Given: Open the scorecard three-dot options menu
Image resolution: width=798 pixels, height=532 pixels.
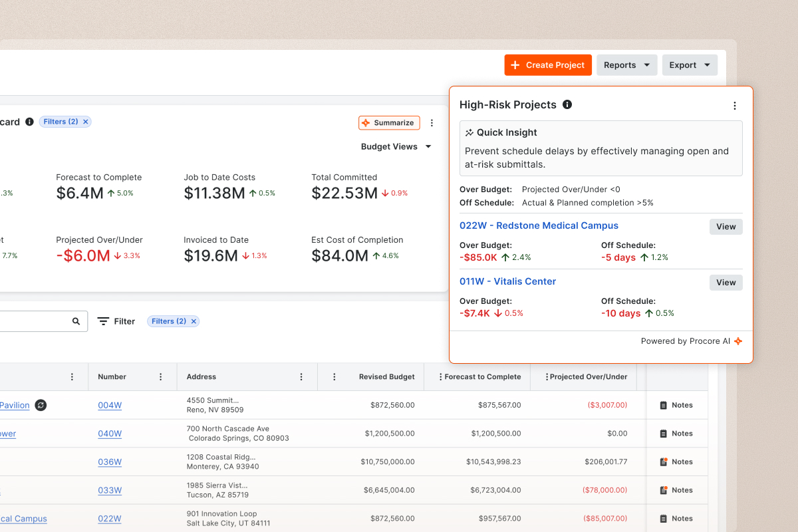Looking at the screenshot, I should coord(432,123).
